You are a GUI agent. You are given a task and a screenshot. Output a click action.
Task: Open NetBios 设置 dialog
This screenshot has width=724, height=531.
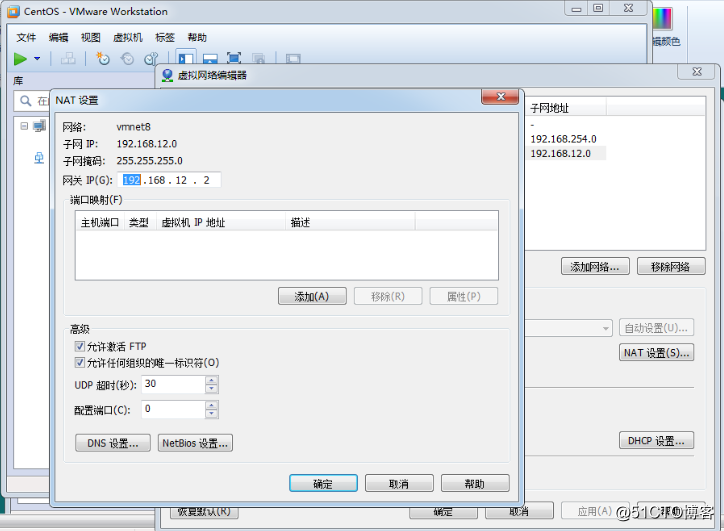pos(195,443)
